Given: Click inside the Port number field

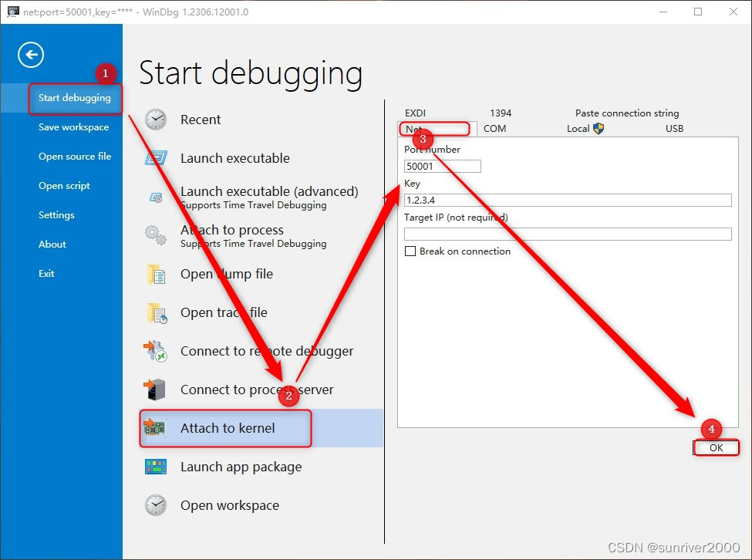Looking at the screenshot, I should [x=441, y=166].
